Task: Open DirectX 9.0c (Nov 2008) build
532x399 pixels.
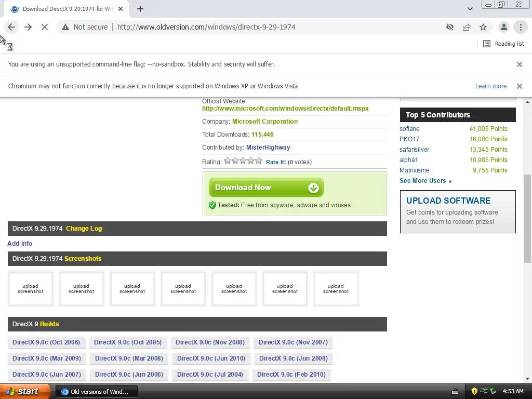Action: (x=210, y=342)
